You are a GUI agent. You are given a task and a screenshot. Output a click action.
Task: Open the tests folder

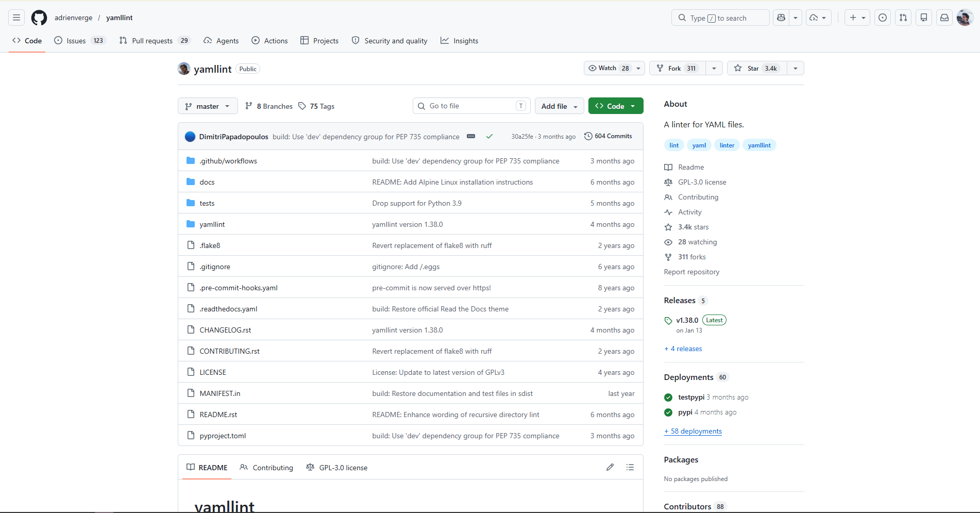coord(207,203)
